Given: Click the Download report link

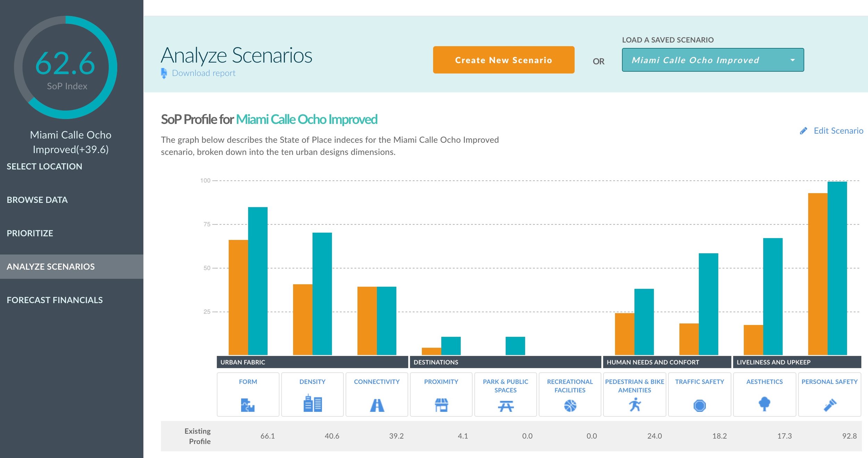Looking at the screenshot, I should 203,73.
